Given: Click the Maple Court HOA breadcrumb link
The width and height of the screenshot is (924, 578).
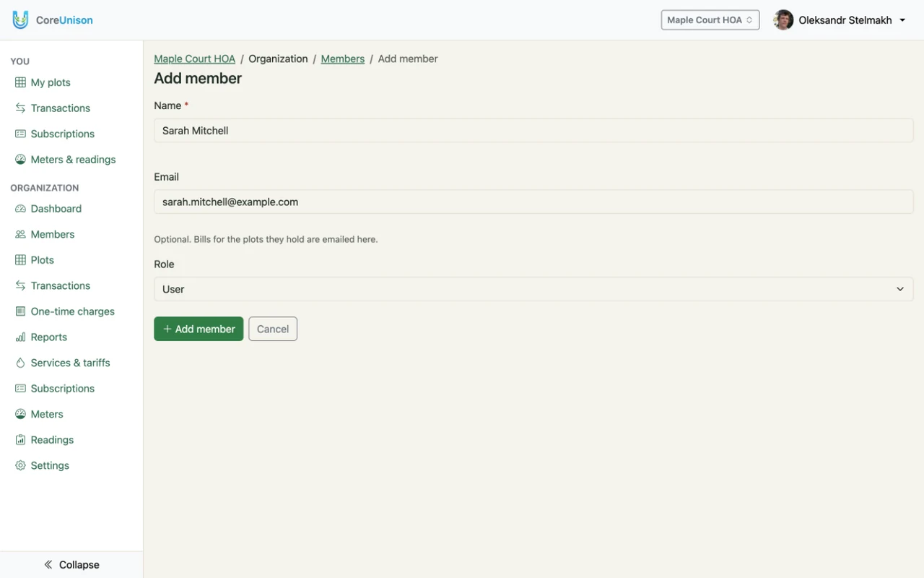Looking at the screenshot, I should [195, 59].
